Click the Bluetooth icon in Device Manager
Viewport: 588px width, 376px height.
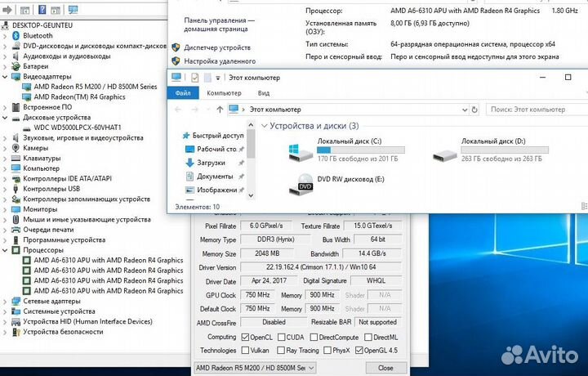coord(16,36)
